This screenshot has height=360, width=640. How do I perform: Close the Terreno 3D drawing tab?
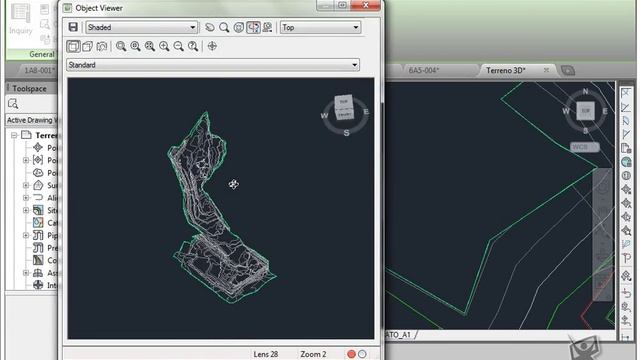[546, 70]
